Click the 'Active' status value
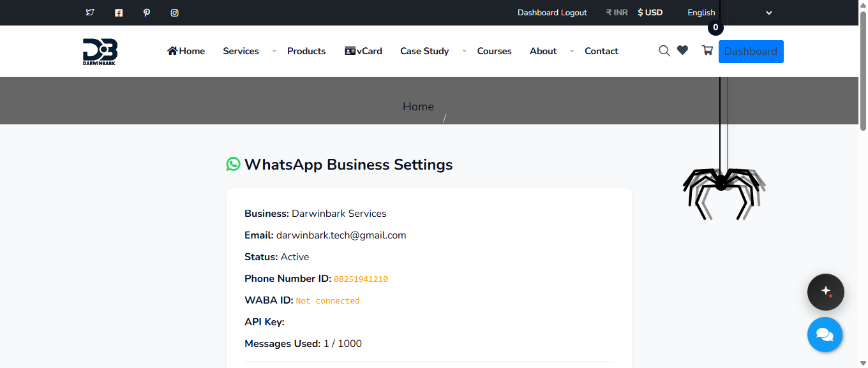Image resolution: width=868 pixels, height=368 pixels. pyautogui.click(x=295, y=257)
